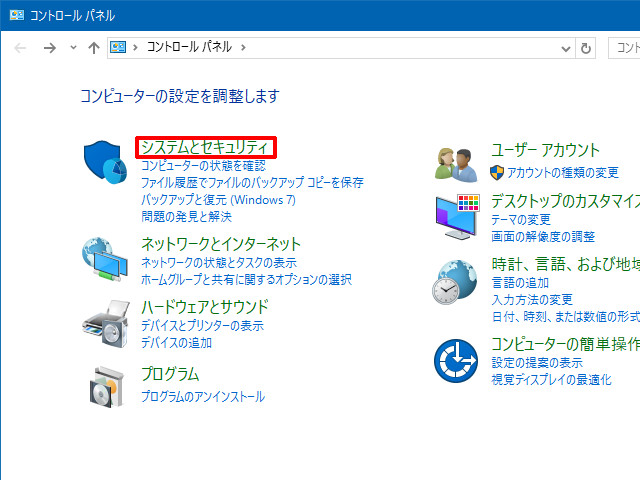Click 言語の追加 link
The width and height of the screenshot is (640, 480).
pyautogui.click(x=520, y=282)
